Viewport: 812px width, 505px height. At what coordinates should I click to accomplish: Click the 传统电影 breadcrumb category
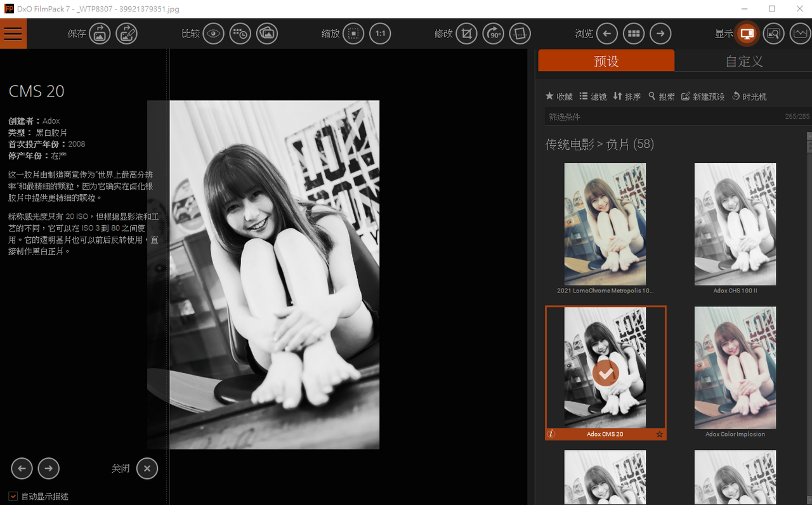point(570,145)
